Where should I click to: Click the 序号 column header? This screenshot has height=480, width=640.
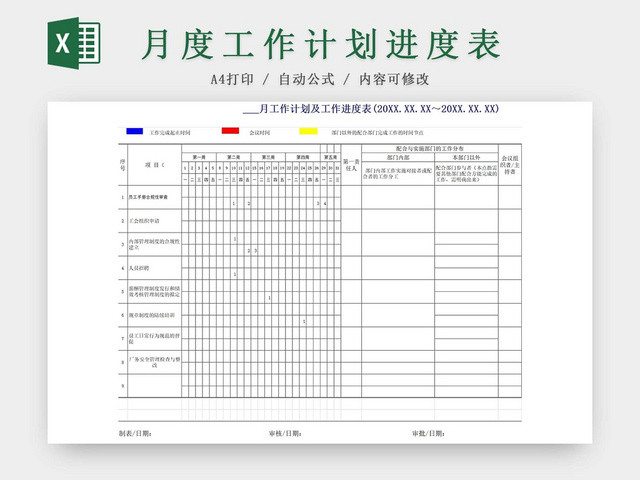pyautogui.click(x=123, y=165)
